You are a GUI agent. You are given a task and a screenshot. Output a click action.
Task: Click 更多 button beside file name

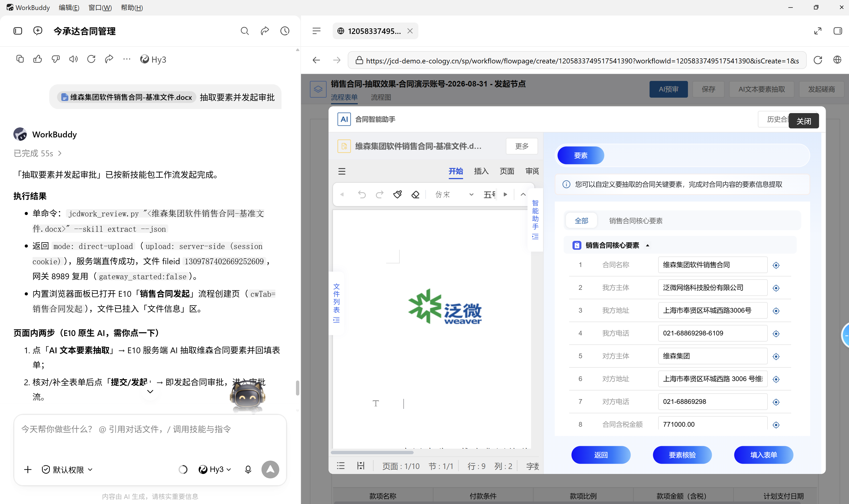(x=522, y=146)
